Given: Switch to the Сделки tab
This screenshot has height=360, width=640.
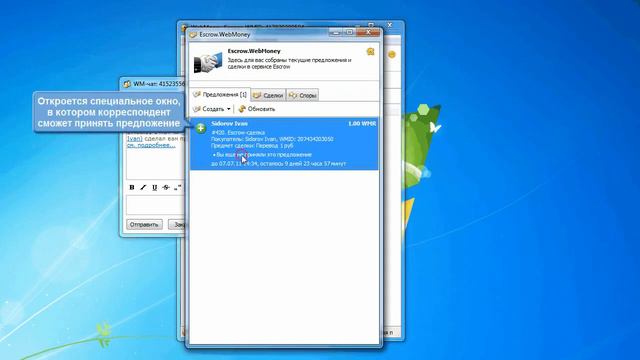Looking at the screenshot, I should click(x=268, y=95).
